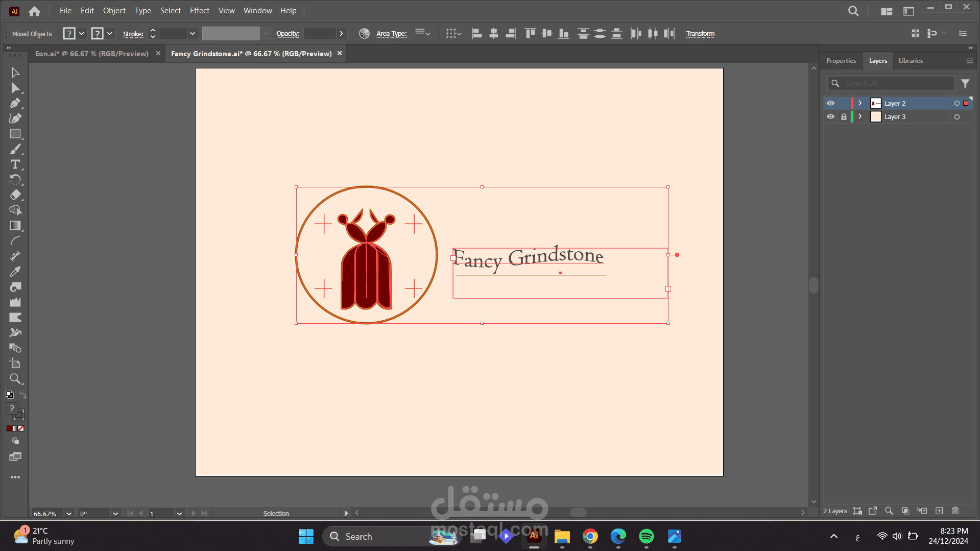Open Edit Toolbar three dots
Viewport: 980px width, 551px height.
pos(15,477)
